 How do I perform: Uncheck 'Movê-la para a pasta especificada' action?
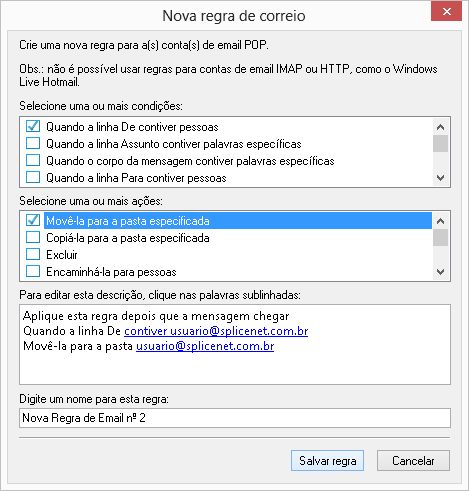coord(33,221)
